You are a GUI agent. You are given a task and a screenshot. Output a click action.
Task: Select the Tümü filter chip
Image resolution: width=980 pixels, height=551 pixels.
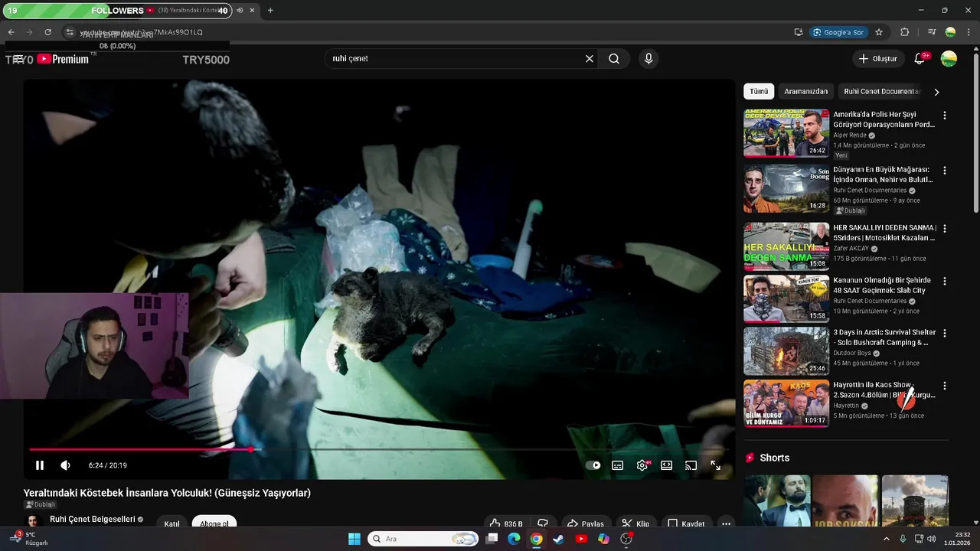pyautogui.click(x=759, y=91)
